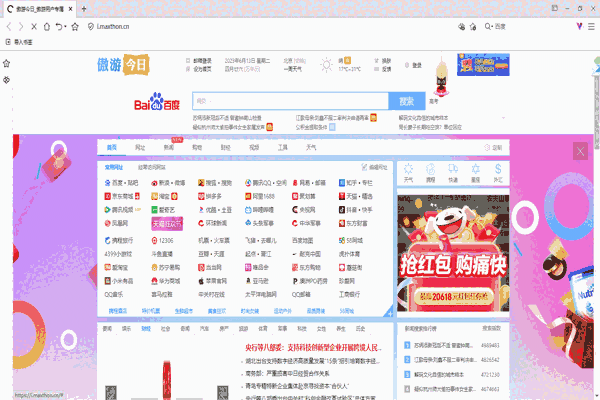Open the 哔哩哔哩 site link
The width and height of the screenshot is (600, 400).
click(x=259, y=210)
